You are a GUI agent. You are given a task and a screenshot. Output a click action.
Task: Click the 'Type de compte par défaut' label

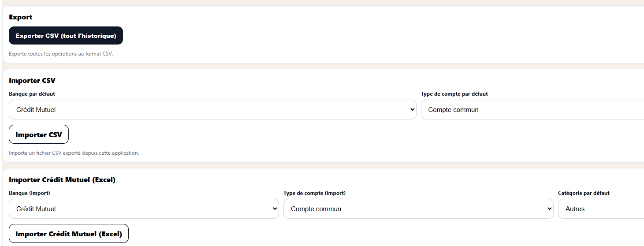pos(454,94)
